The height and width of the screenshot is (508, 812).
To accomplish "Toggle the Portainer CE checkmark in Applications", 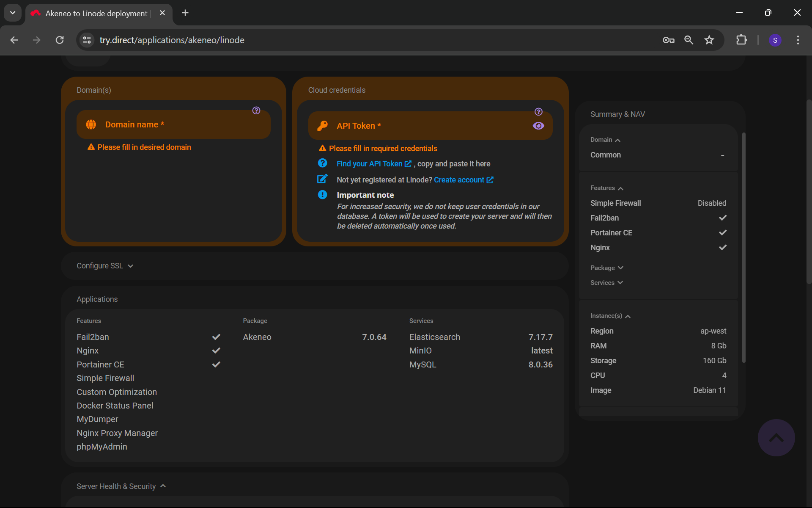I will [216, 364].
